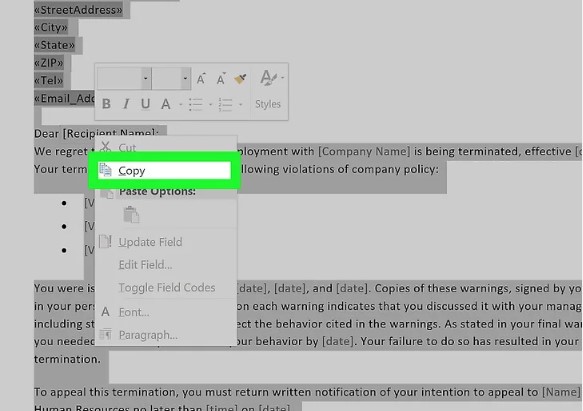
Task: Change font color in the mini toolbar
Action: click(x=166, y=104)
